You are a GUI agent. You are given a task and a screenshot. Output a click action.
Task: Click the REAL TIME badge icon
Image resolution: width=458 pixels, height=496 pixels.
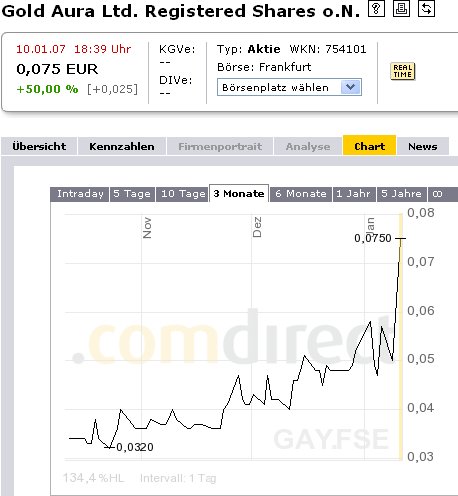pyautogui.click(x=403, y=71)
